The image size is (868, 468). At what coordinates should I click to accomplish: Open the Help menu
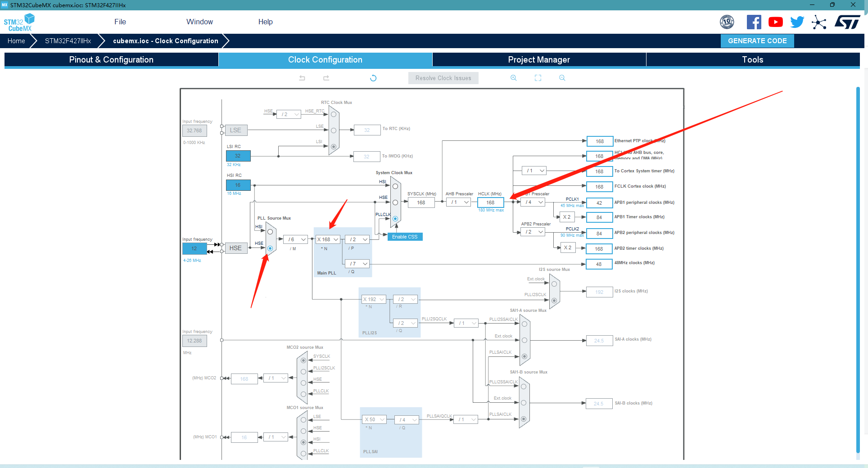pos(266,22)
